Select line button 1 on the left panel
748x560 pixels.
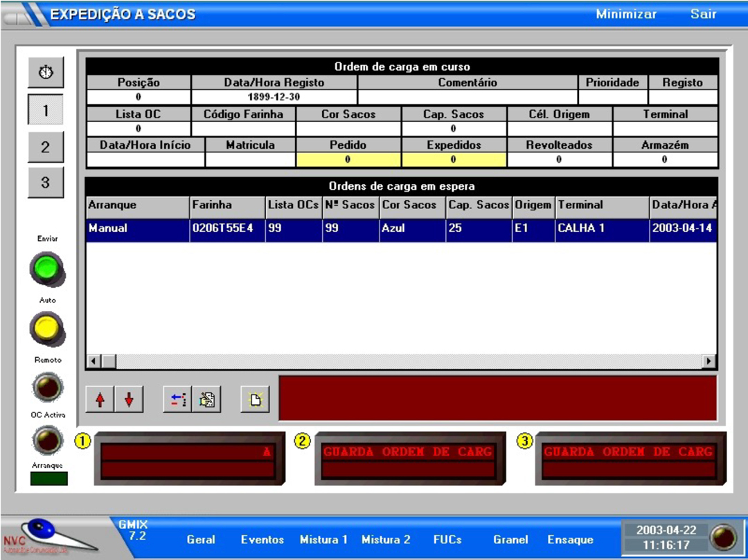click(45, 110)
